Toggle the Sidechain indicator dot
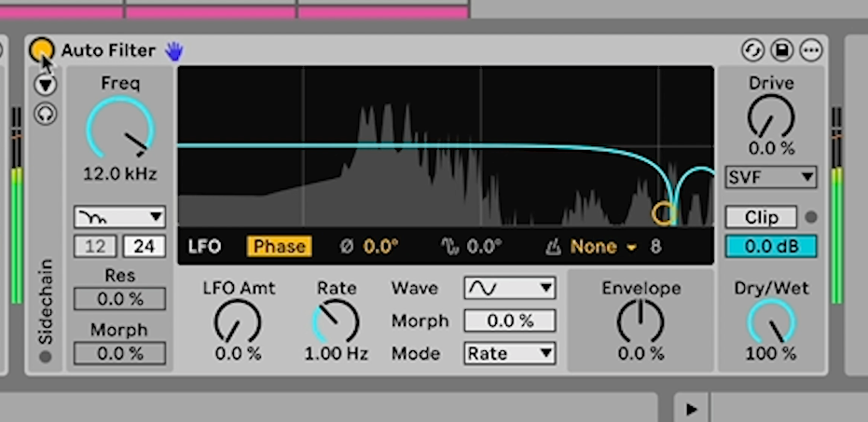This screenshot has height=422, width=868. click(46, 357)
